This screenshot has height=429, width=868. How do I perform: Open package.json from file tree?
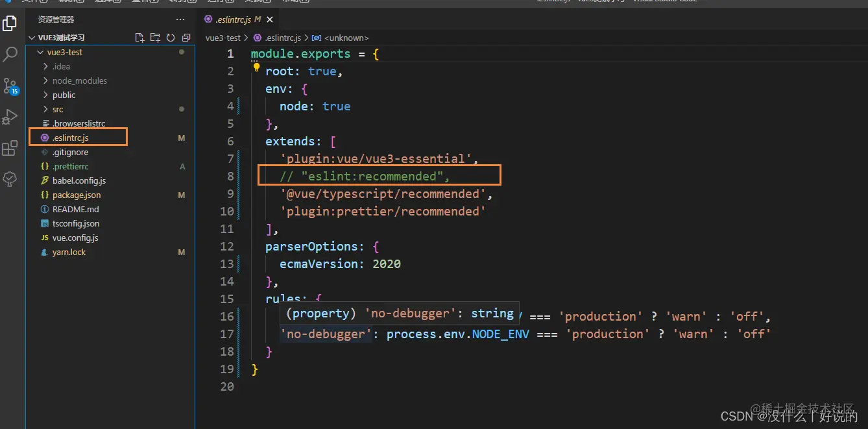(77, 195)
